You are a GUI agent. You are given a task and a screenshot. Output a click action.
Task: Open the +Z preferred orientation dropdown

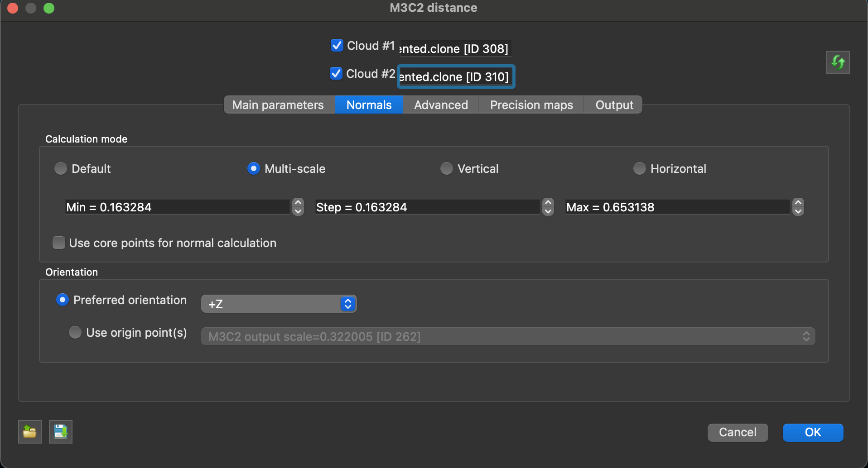[x=279, y=304]
